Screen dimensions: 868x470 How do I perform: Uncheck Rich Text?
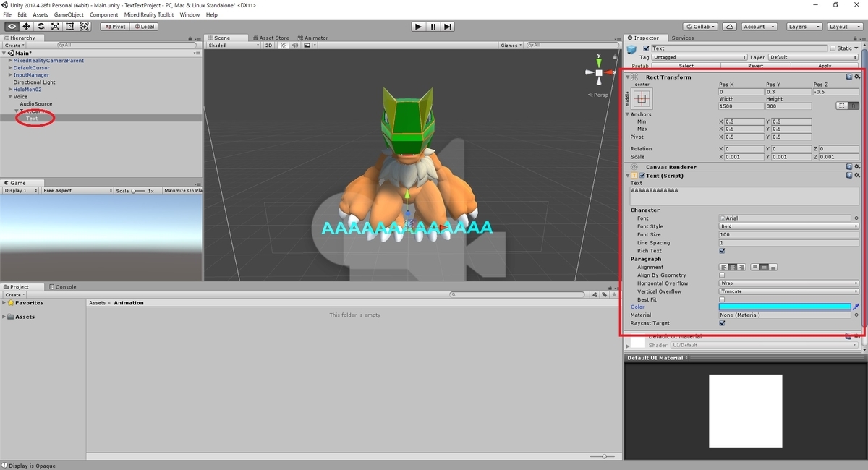tap(722, 251)
